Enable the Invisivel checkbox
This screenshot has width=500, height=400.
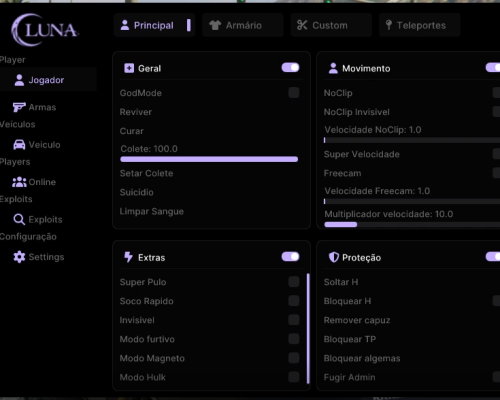tap(294, 320)
